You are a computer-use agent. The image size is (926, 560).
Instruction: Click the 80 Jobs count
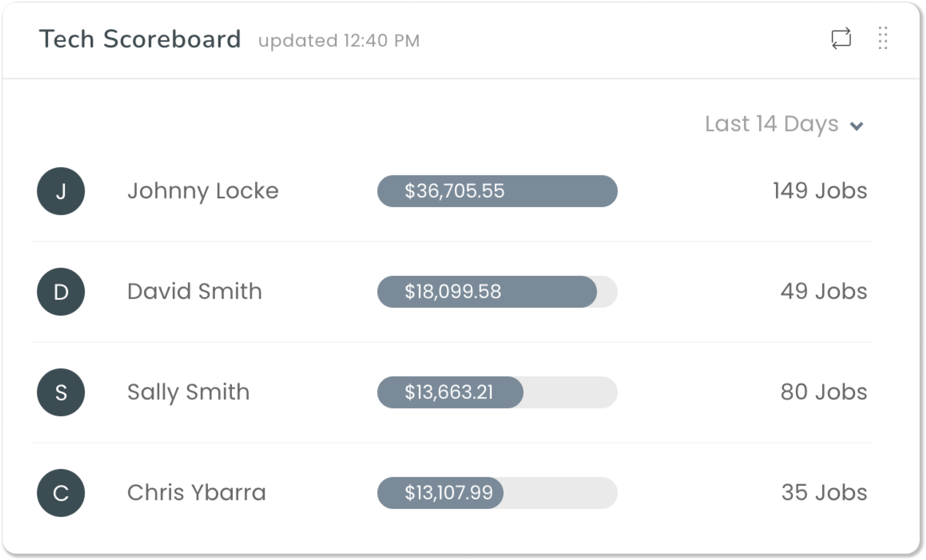point(824,392)
